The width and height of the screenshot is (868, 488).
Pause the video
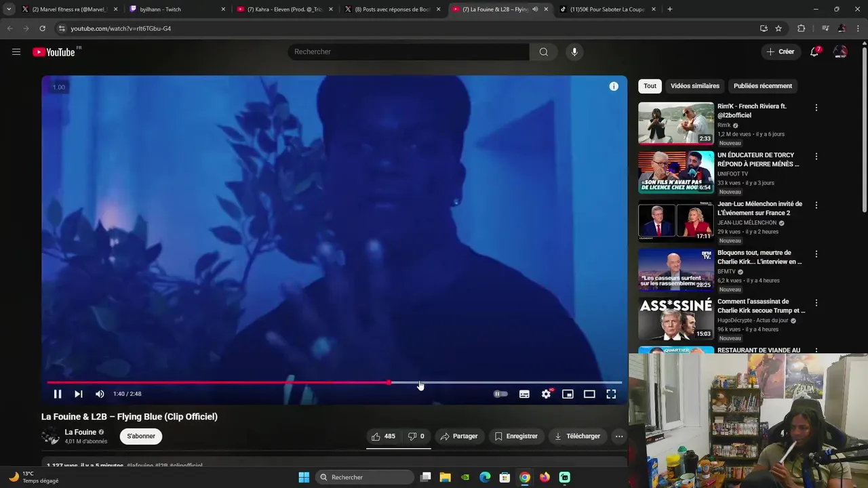coord(58,394)
